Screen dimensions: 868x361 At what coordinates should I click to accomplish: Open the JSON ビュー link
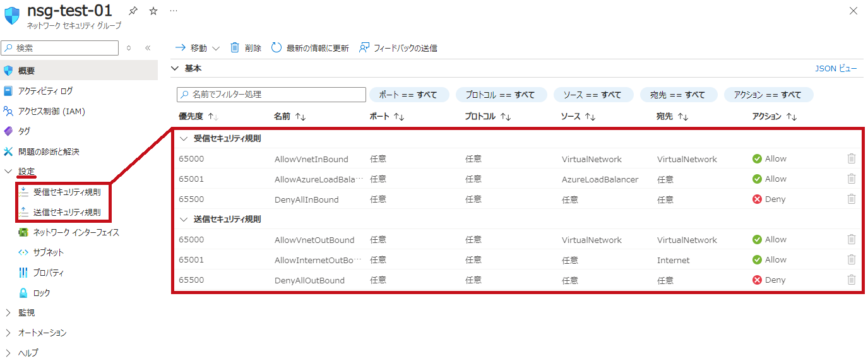click(836, 68)
